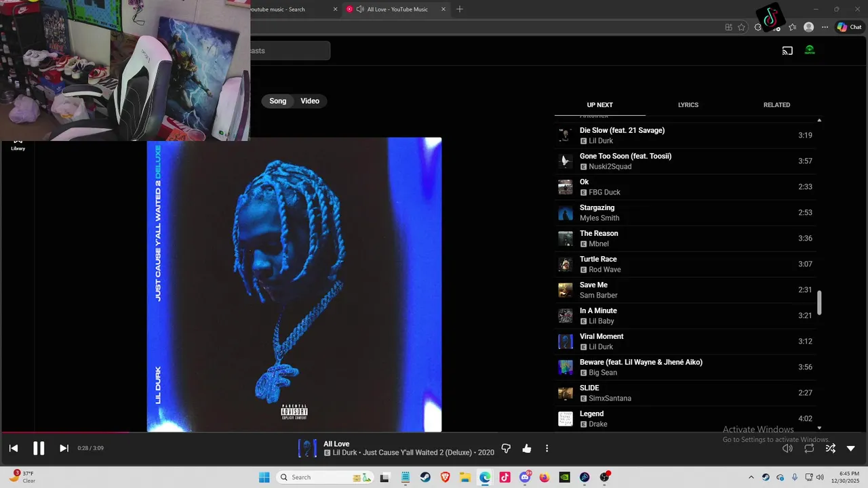Dislike the song All Love
This screenshot has width=868, height=488.
[505, 448]
